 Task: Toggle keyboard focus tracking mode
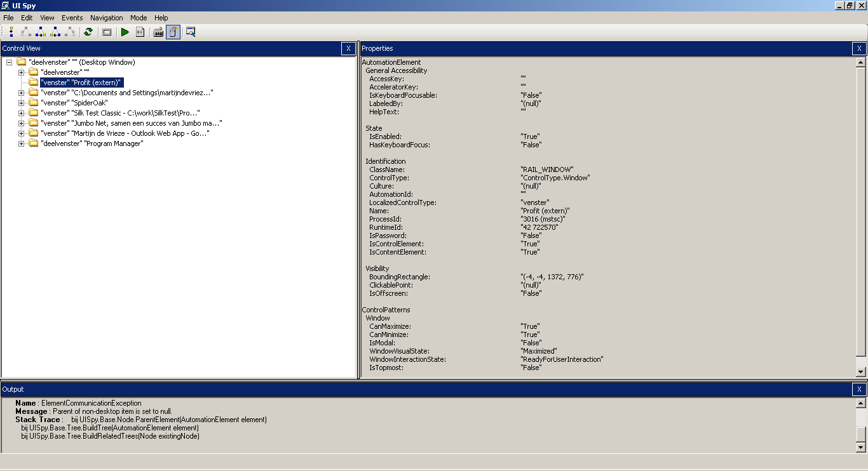click(x=159, y=32)
